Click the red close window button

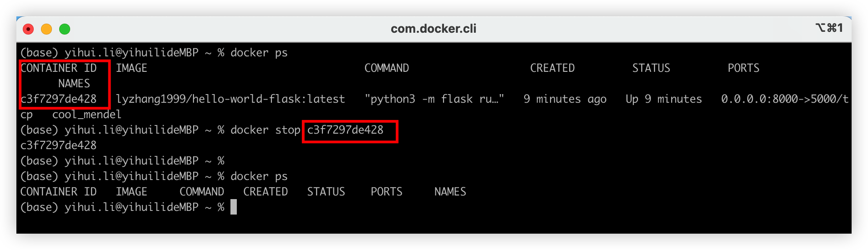click(x=28, y=29)
